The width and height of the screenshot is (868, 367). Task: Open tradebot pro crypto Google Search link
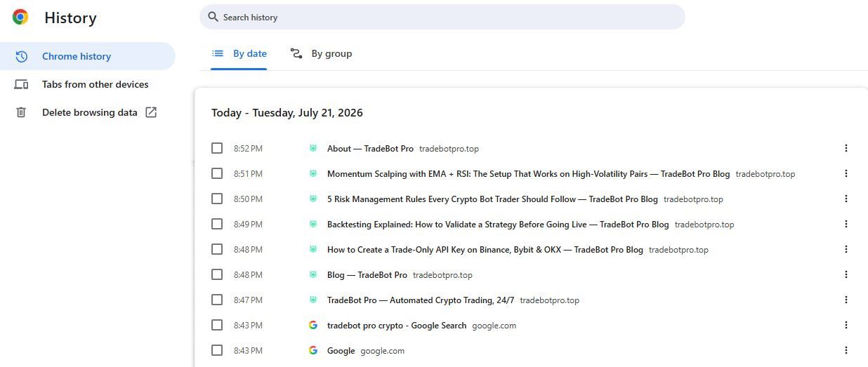(397, 325)
